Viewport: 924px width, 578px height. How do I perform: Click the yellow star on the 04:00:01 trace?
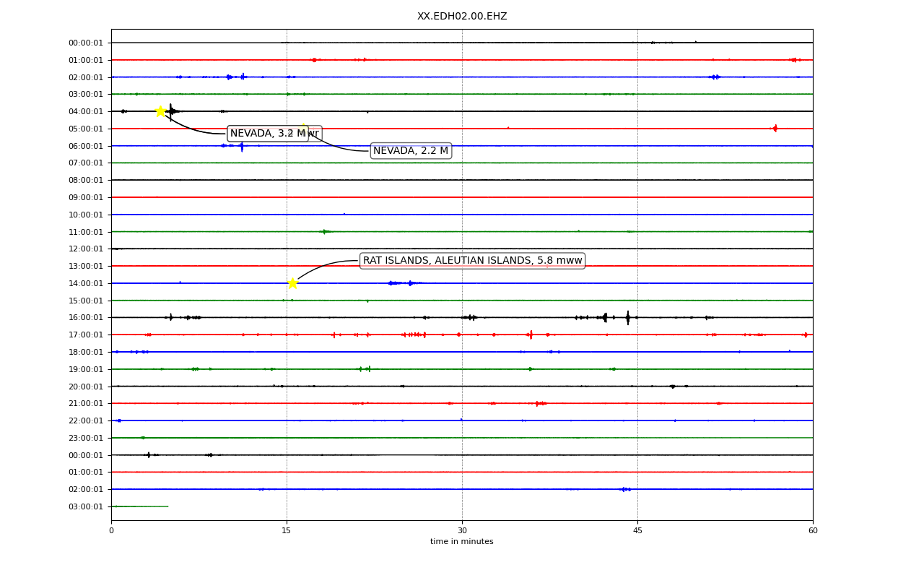pyautogui.click(x=160, y=111)
